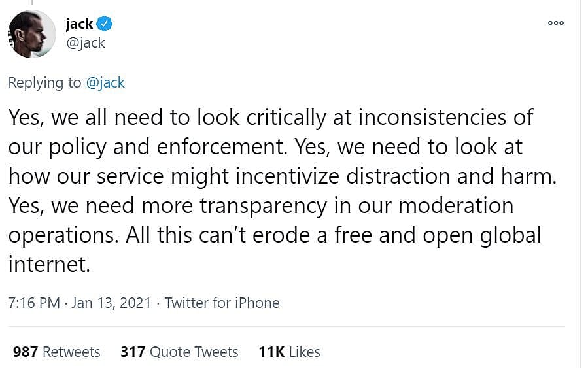The image size is (588, 368).
Task: Open the Twitter for iPhone source link
Action: 222,303
